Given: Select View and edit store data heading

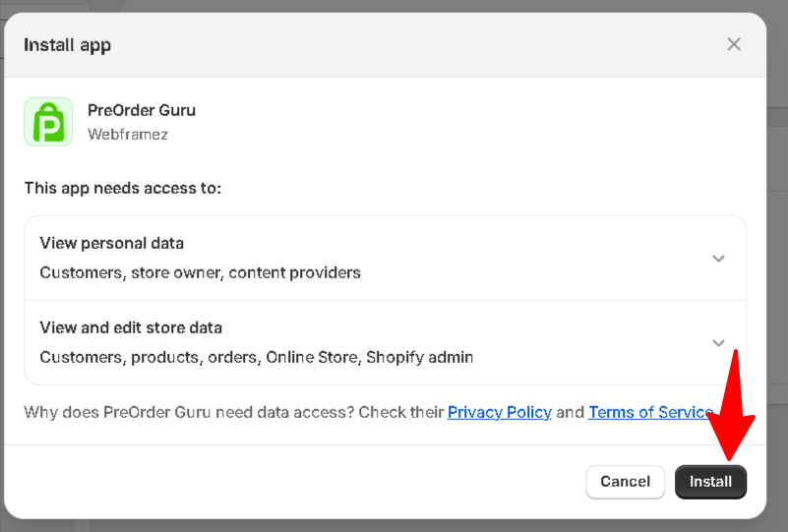Looking at the screenshot, I should [x=131, y=327].
